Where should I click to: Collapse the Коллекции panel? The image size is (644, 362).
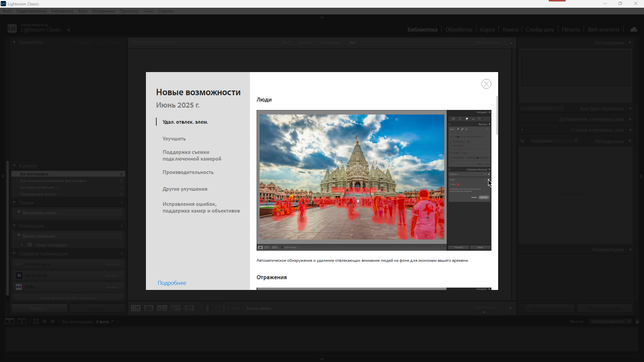[14, 226]
